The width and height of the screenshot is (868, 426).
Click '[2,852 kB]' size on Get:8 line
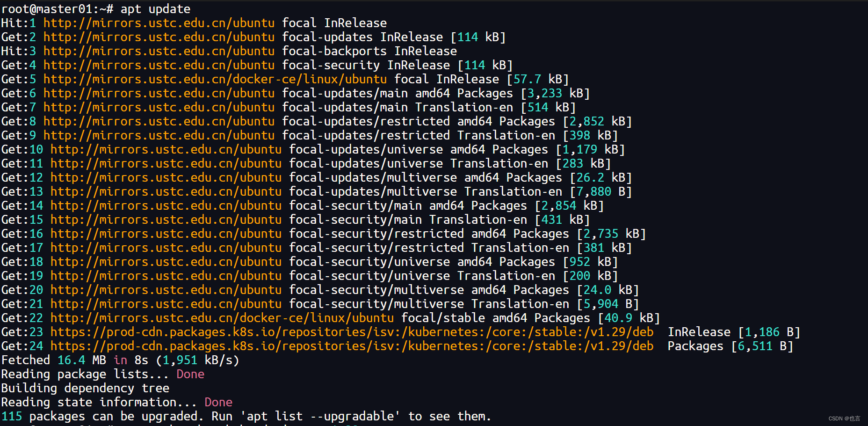597,121
